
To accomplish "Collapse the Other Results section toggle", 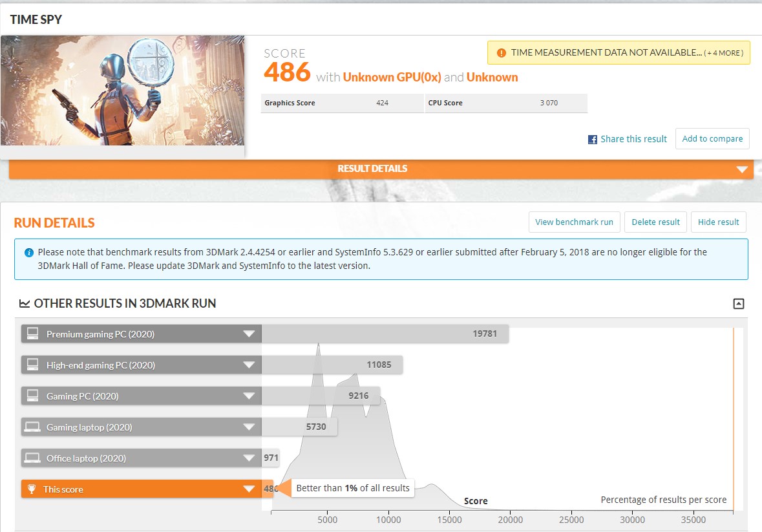I will click(x=738, y=304).
